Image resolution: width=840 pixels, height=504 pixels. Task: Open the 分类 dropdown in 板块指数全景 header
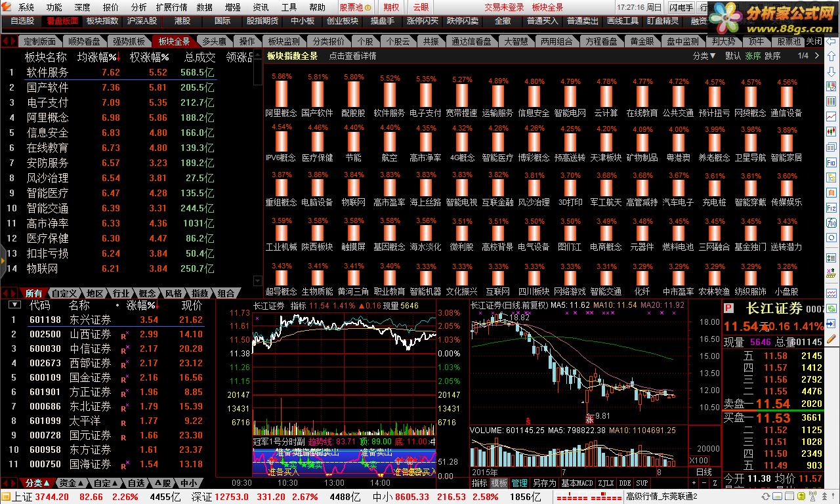coord(704,56)
